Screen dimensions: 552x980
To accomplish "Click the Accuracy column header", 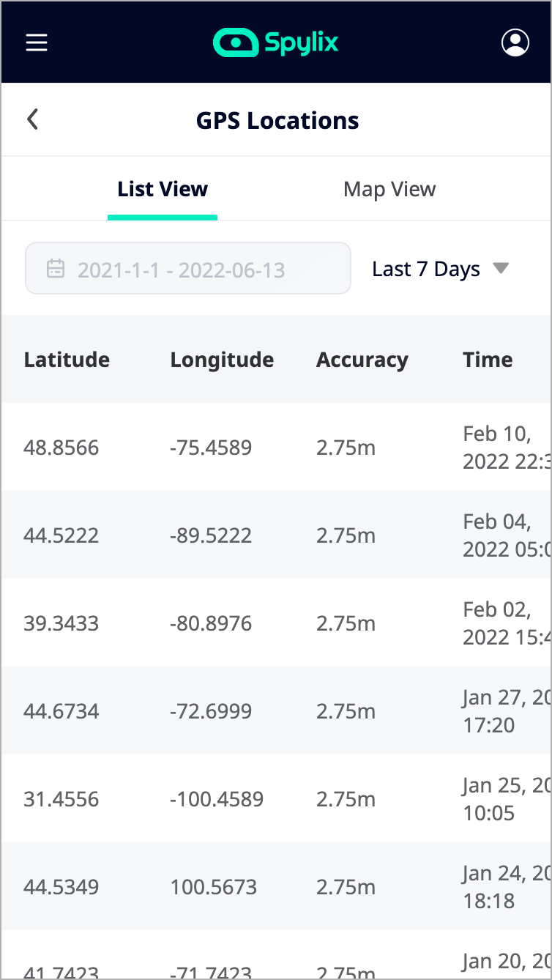I will tap(362, 360).
